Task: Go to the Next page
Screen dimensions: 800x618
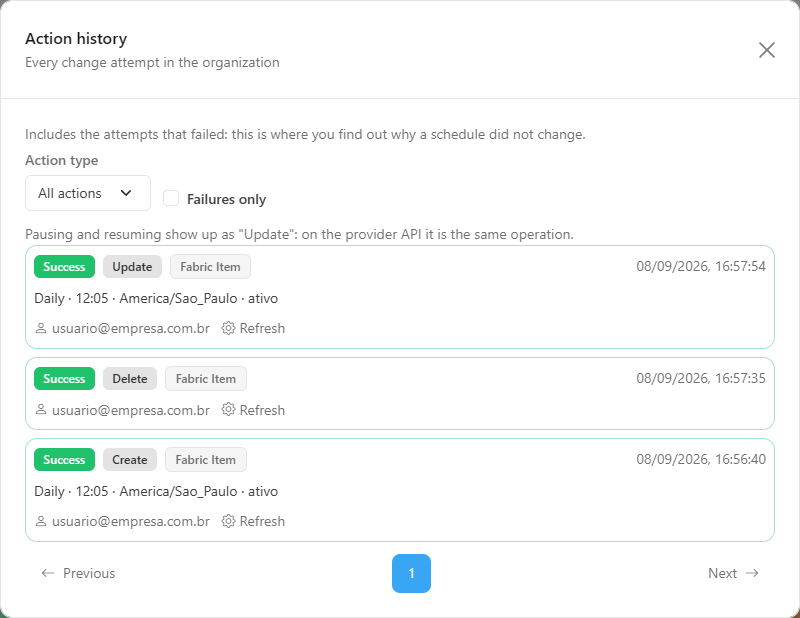Action: click(x=733, y=573)
